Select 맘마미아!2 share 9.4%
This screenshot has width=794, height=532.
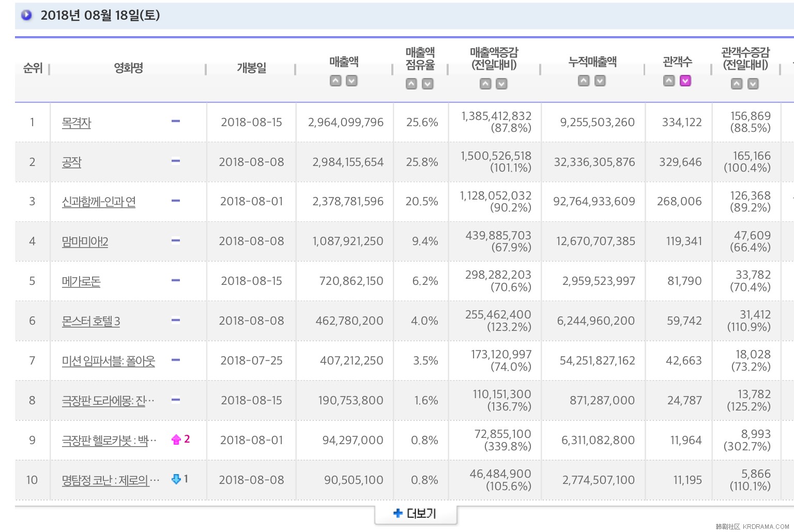[425, 241]
